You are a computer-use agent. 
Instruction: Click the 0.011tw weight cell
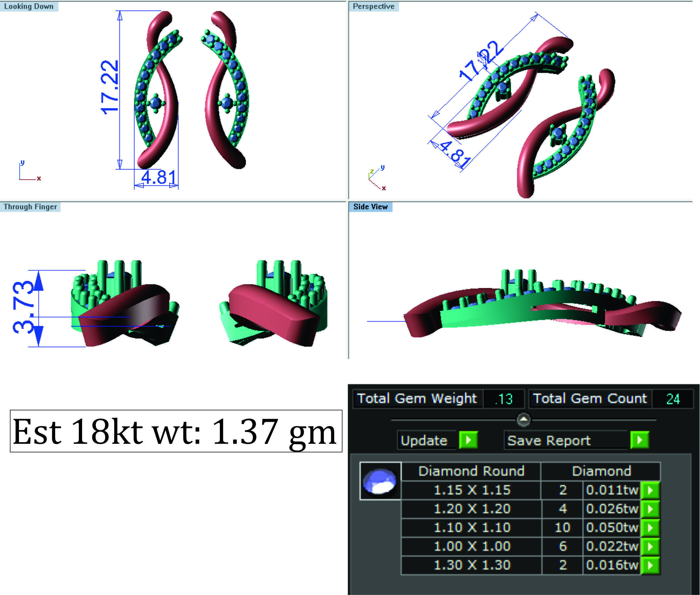[612, 490]
